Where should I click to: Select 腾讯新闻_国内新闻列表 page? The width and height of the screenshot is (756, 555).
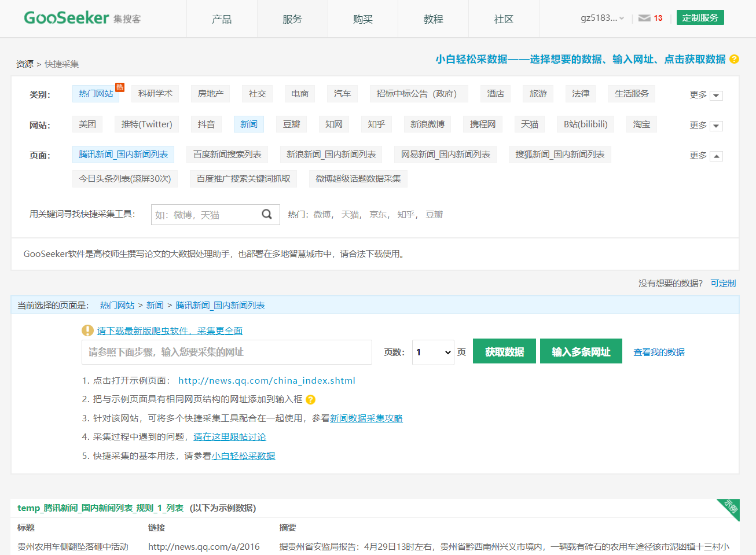point(123,155)
